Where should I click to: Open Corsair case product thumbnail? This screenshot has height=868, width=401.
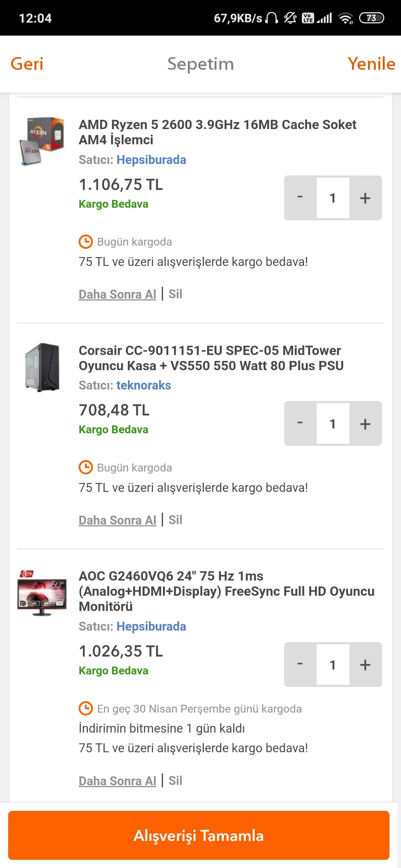point(42,367)
